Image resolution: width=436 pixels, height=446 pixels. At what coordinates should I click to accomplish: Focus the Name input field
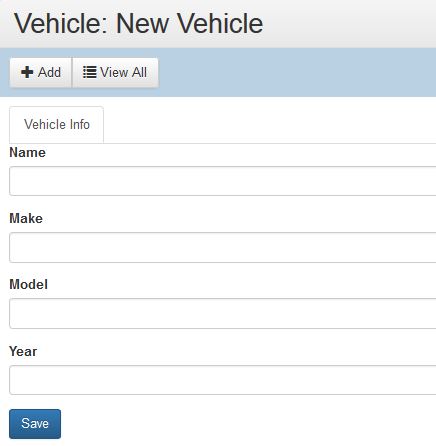(x=223, y=181)
